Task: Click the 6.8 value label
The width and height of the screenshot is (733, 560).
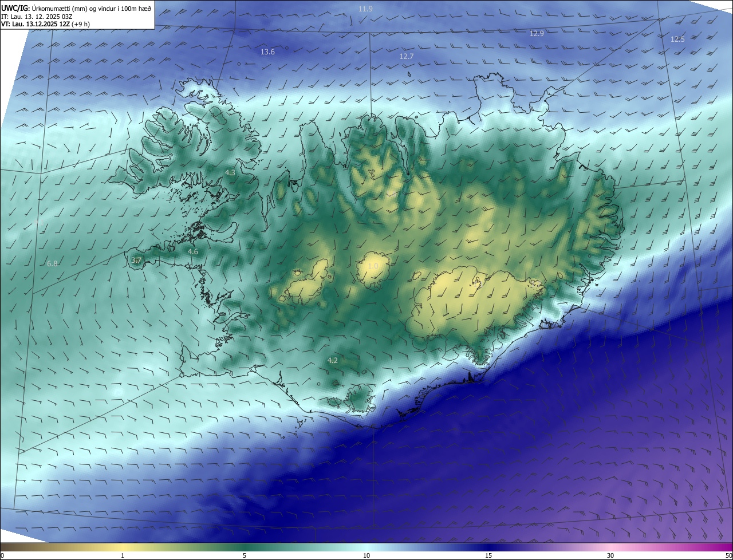Action: click(52, 264)
